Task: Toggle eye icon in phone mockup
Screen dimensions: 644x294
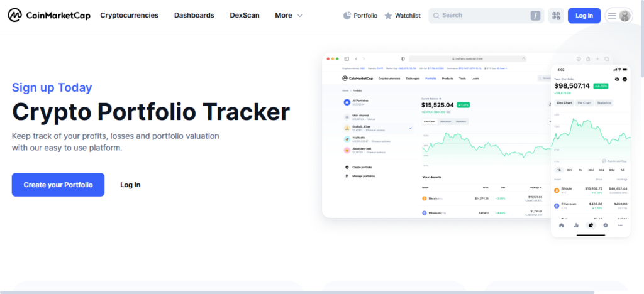Action: [x=617, y=79]
